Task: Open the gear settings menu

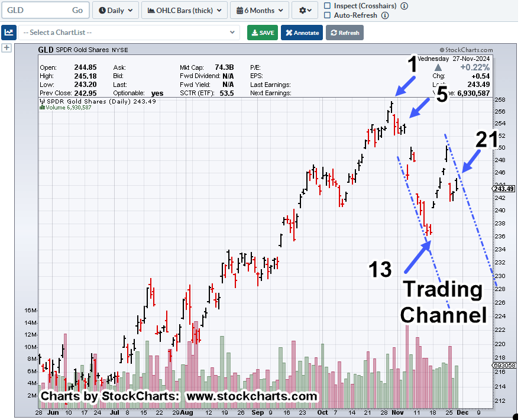Action: pyautogui.click(x=308, y=11)
